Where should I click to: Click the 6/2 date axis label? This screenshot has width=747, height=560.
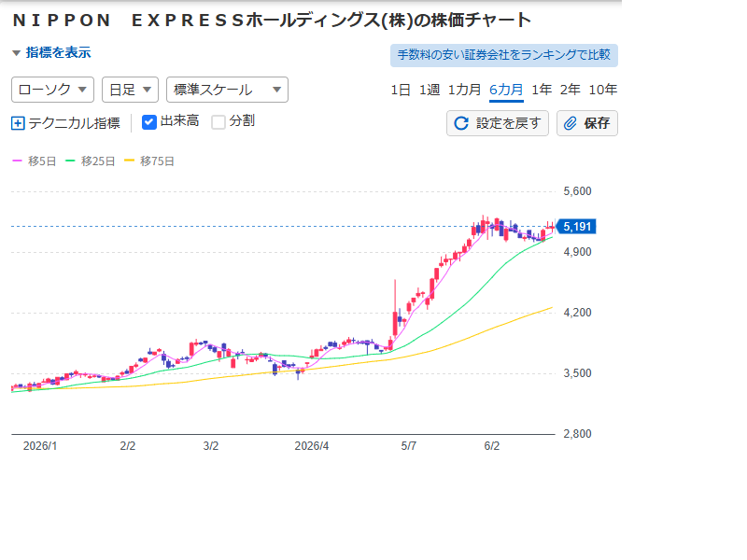tap(492, 446)
